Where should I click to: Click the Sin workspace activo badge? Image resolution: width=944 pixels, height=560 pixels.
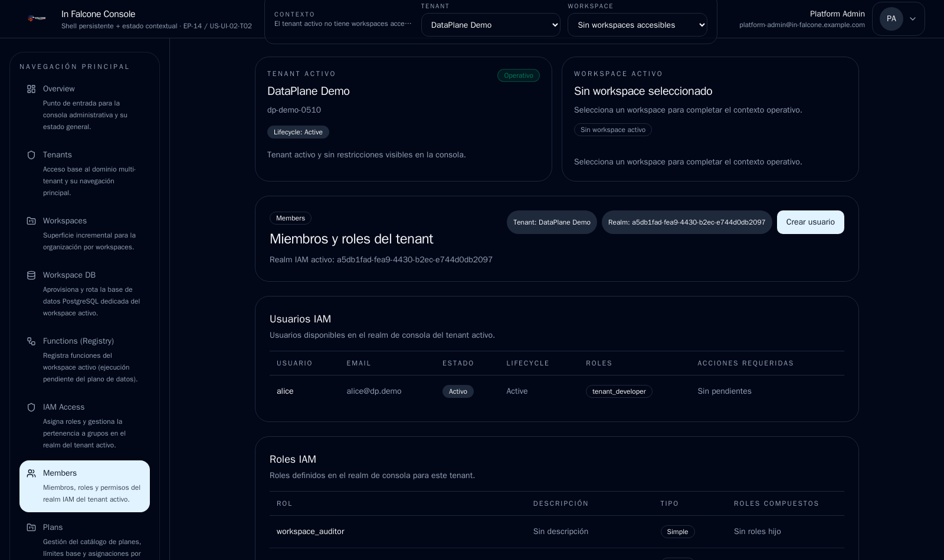tap(613, 130)
